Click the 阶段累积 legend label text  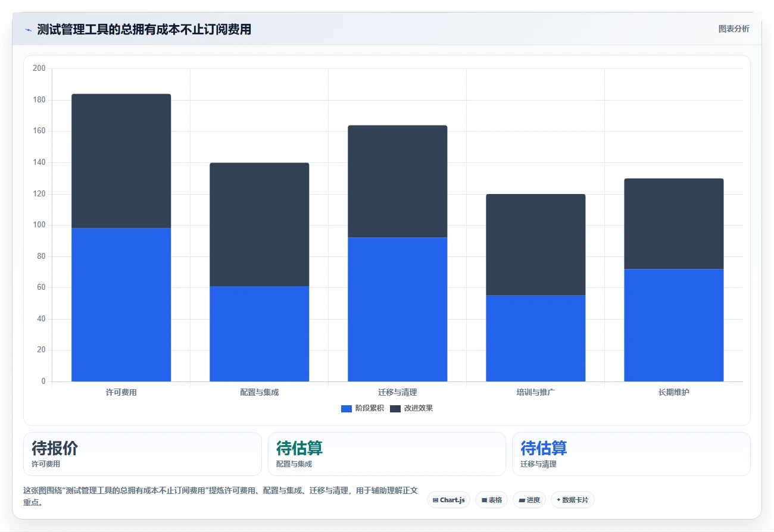tap(369, 408)
